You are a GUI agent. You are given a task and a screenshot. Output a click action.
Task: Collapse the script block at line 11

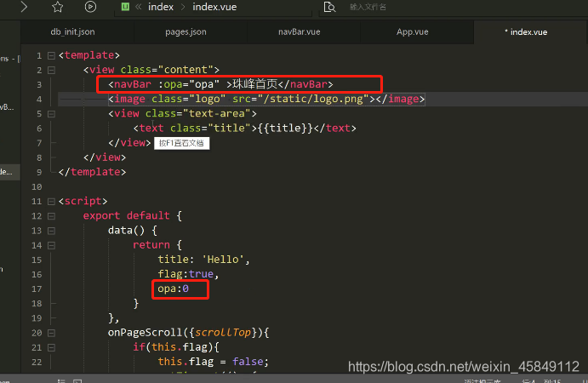click(51, 202)
